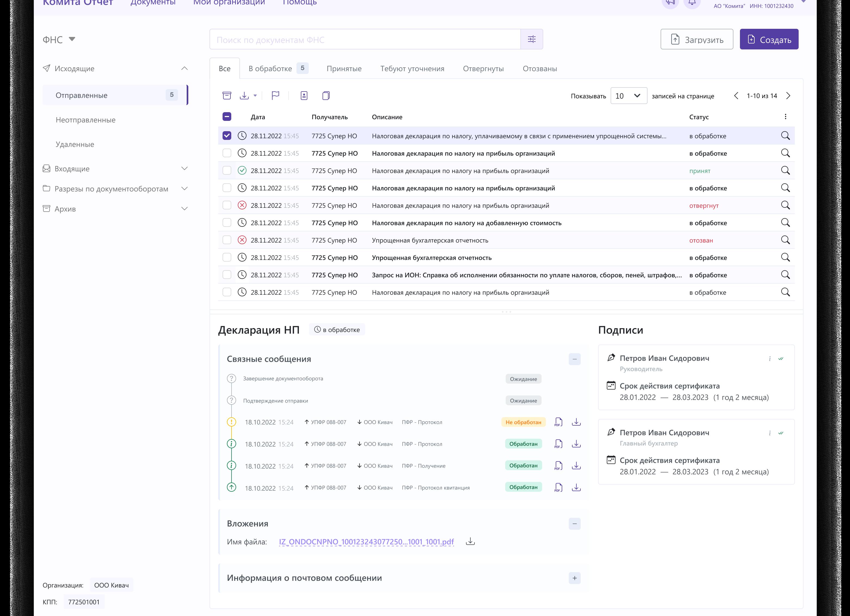
Task: Download the 'Не обработан' protocol message
Action: click(576, 422)
